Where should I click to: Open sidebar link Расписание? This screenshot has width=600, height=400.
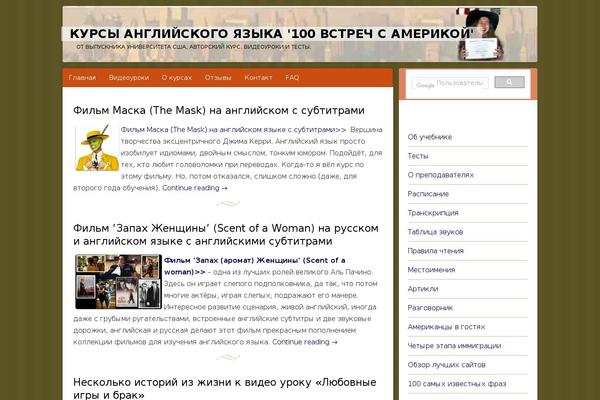[428, 194]
